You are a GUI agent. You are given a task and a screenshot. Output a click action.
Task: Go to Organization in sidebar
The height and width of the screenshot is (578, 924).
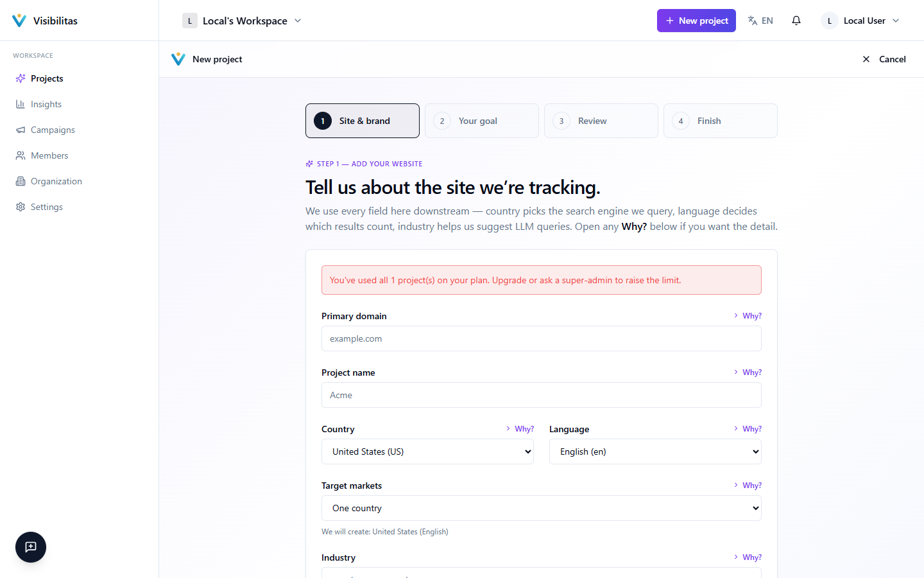[80, 181]
